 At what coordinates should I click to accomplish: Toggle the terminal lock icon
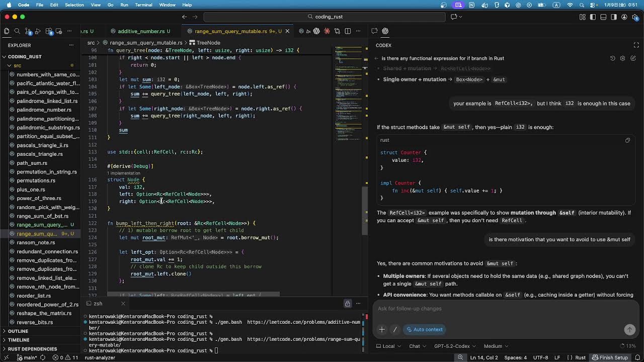[x=348, y=304]
